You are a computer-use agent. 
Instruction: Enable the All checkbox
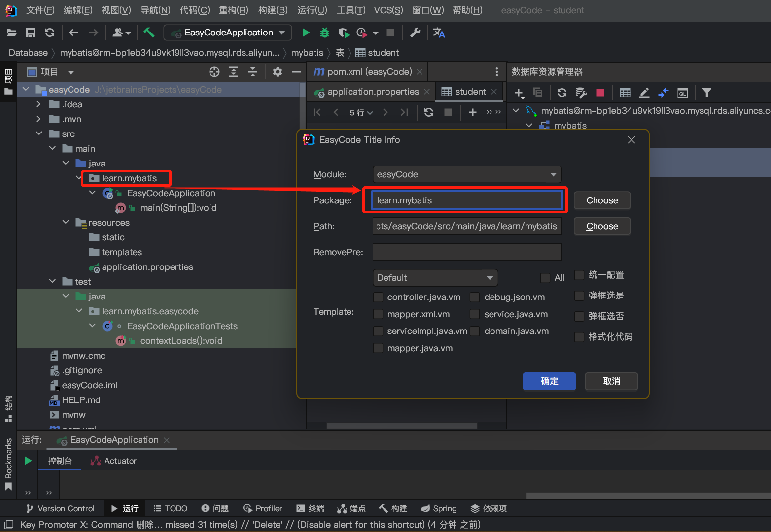tap(545, 277)
